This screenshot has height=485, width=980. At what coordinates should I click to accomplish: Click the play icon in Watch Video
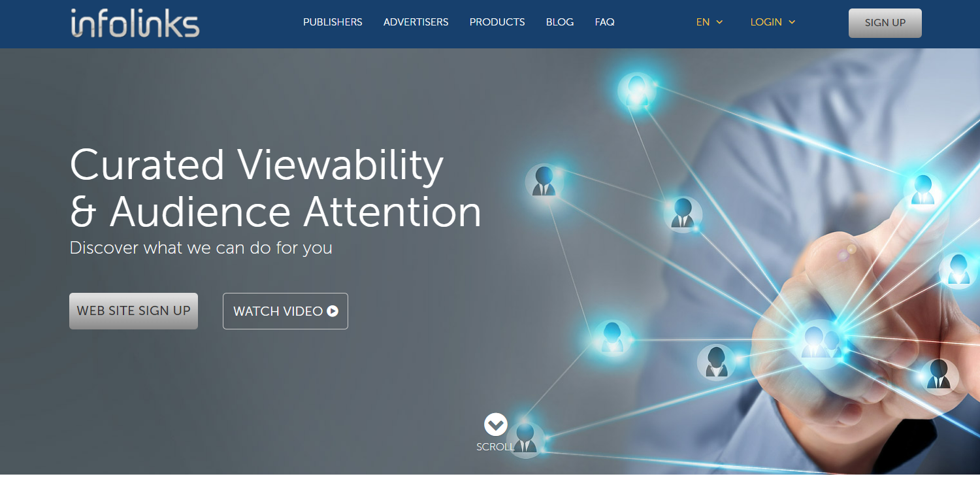point(333,311)
